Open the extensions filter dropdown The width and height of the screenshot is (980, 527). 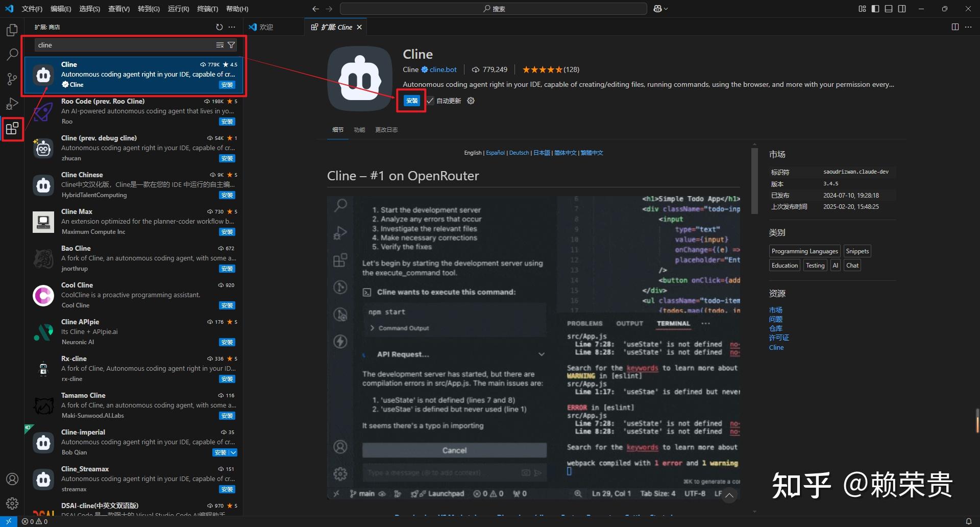pyautogui.click(x=231, y=45)
